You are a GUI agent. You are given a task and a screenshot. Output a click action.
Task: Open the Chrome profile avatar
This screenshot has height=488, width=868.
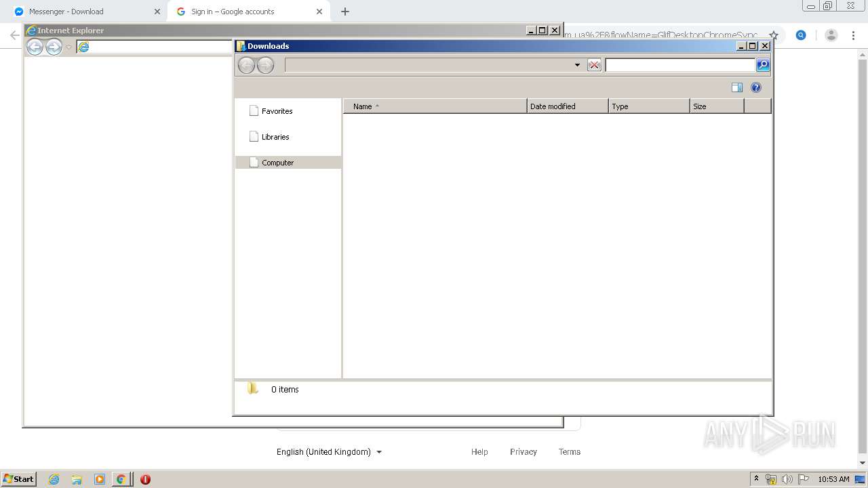[831, 35]
